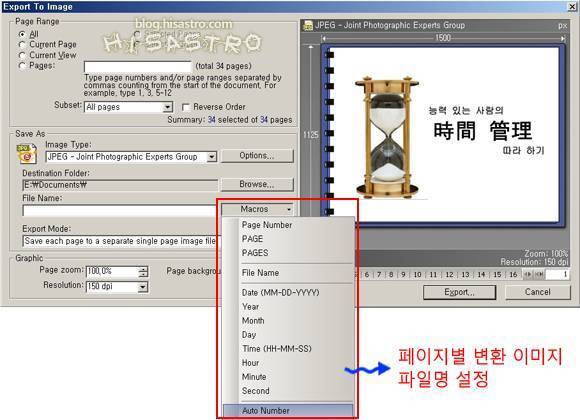Enable the Reverse Order checkbox

click(186, 107)
